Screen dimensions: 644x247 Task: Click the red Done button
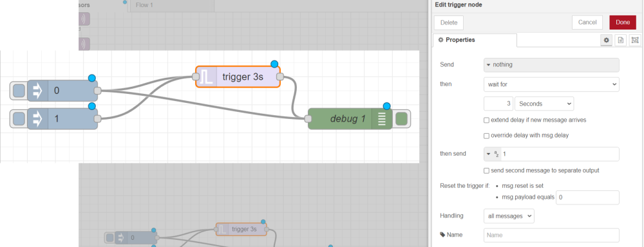(x=623, y=23)
